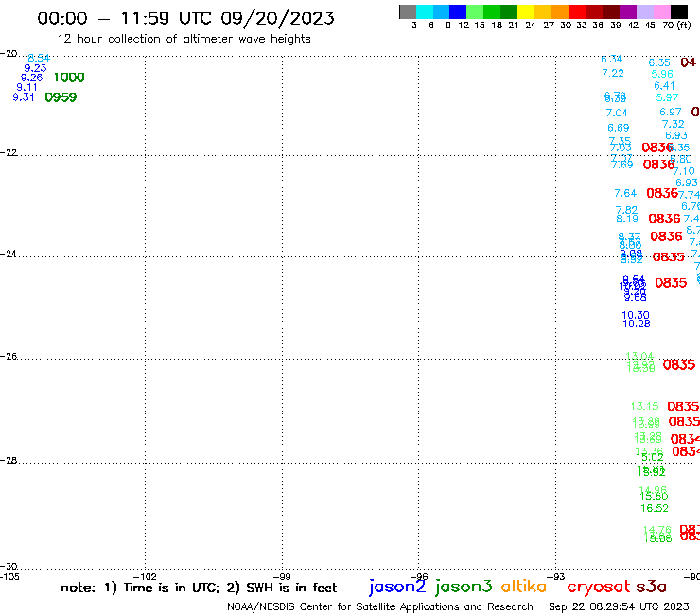This screenshot has width=700, height=615.
Task: Select the legend scale number 45
Action: (651, 26)
